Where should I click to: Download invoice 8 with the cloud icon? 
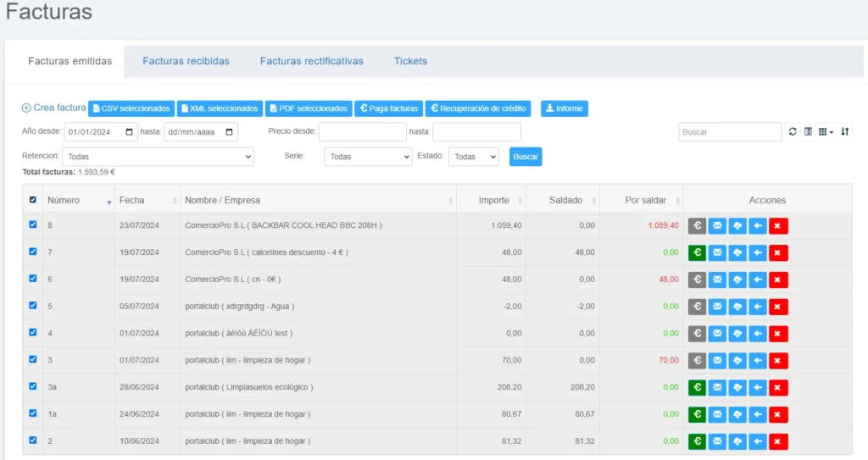pyautogui.click(x=737, y=226)
